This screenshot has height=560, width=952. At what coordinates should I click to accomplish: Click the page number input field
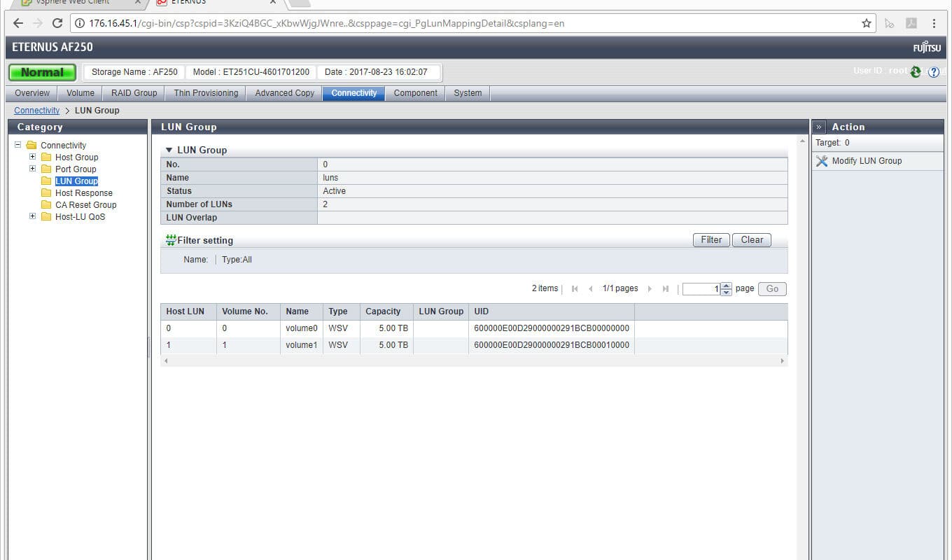(x=701, y=288)
